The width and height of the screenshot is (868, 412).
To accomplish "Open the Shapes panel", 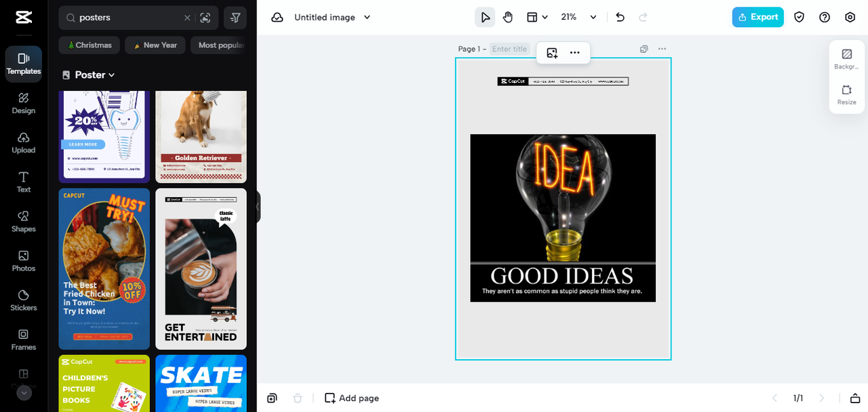I will point(24,222).
